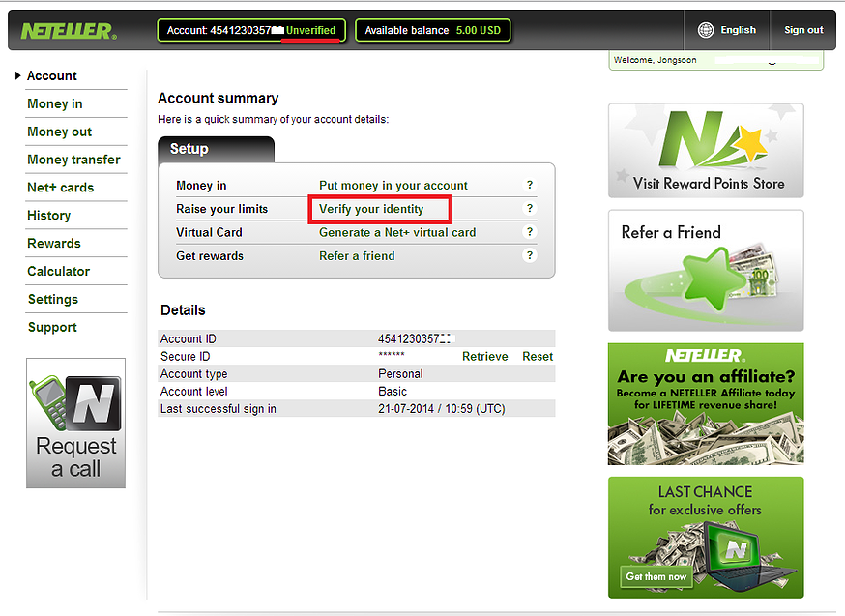This screenshot has height=616, width=845.
Task: Open help icon for Get rewards row
Action: click(530, 255)
